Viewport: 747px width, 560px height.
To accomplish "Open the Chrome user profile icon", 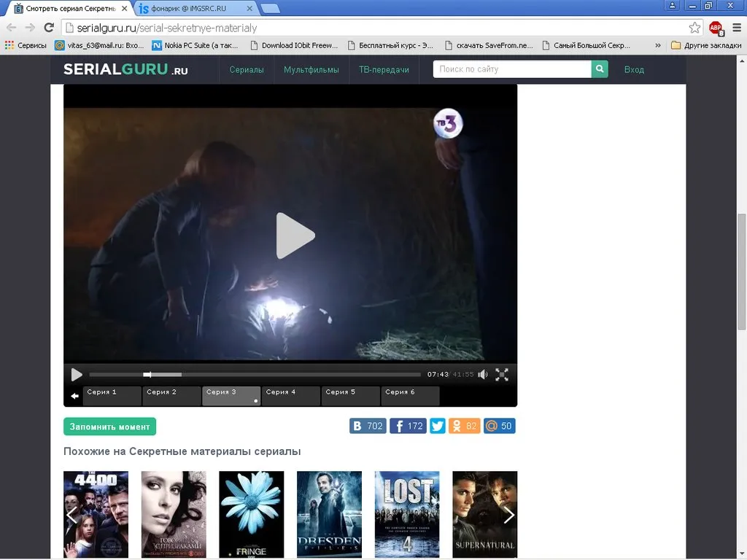I will [672, 5].
